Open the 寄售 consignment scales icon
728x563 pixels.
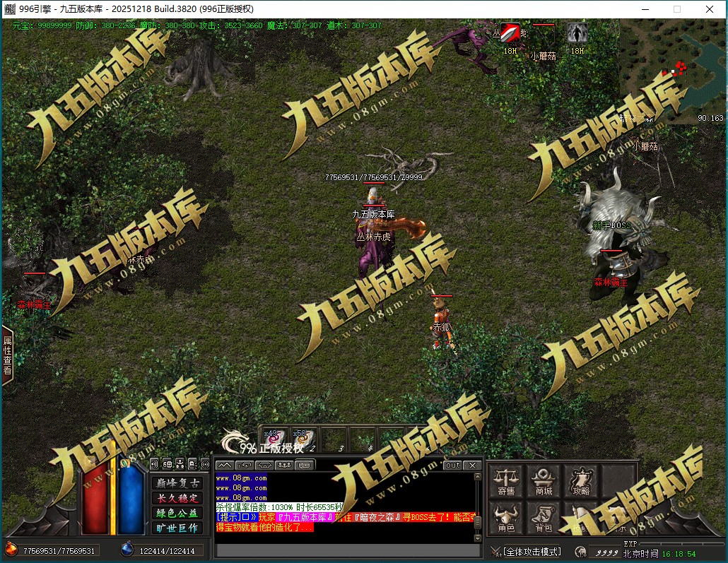tap(506, 481)
